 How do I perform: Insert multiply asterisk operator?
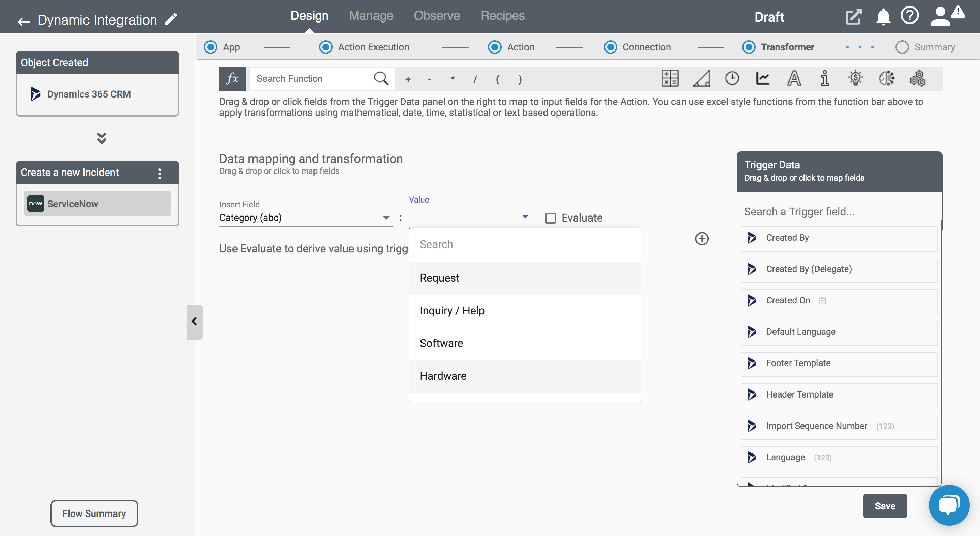tap(453, 79)
